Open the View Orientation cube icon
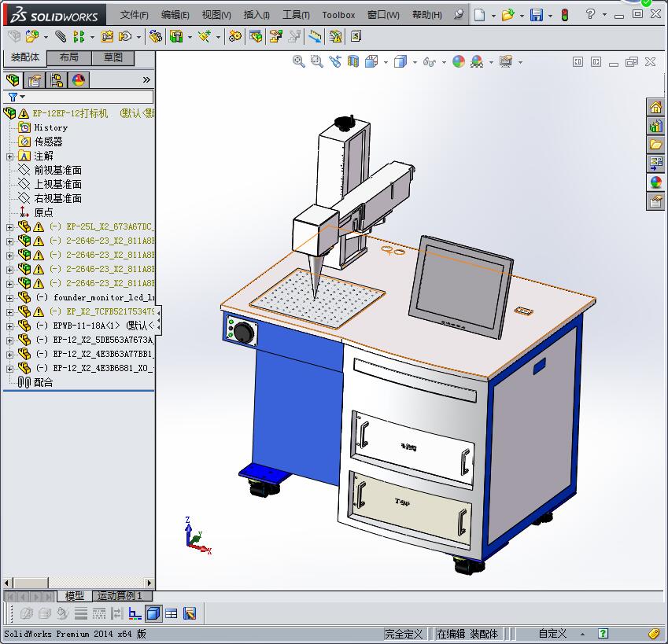Image resolution: width=668 pixels, height=644 pixels. coord(371,61)
